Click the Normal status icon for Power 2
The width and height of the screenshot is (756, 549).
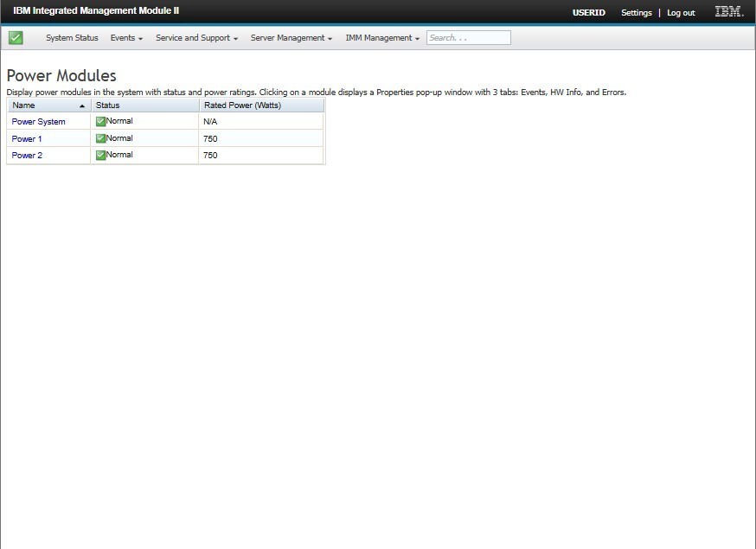(100, 156)
